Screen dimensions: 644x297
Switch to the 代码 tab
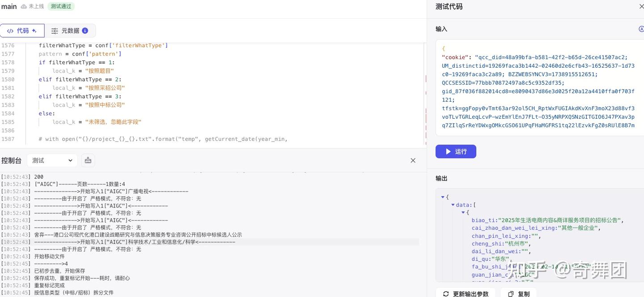pyautogui.click(x=22, y=30)
